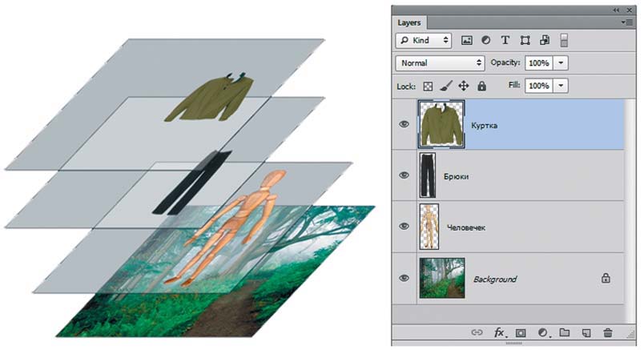Filter layers by smart objects icon
Viewport: 644px width, 350px height.
pos(545,40)
